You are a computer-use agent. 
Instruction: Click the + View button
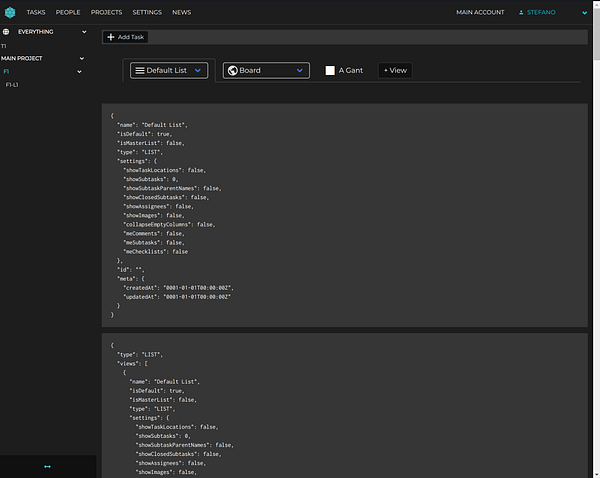(x=395, y=70)
